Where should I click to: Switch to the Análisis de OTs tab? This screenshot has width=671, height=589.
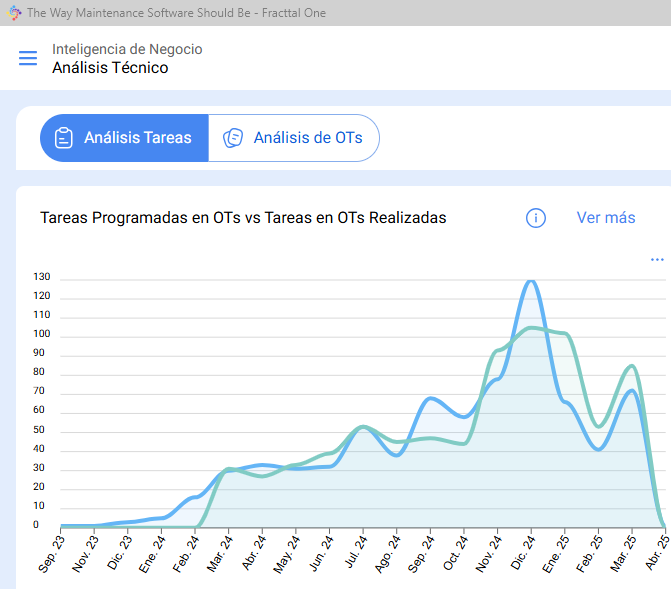pyautogui.click(x=307, y=138)
